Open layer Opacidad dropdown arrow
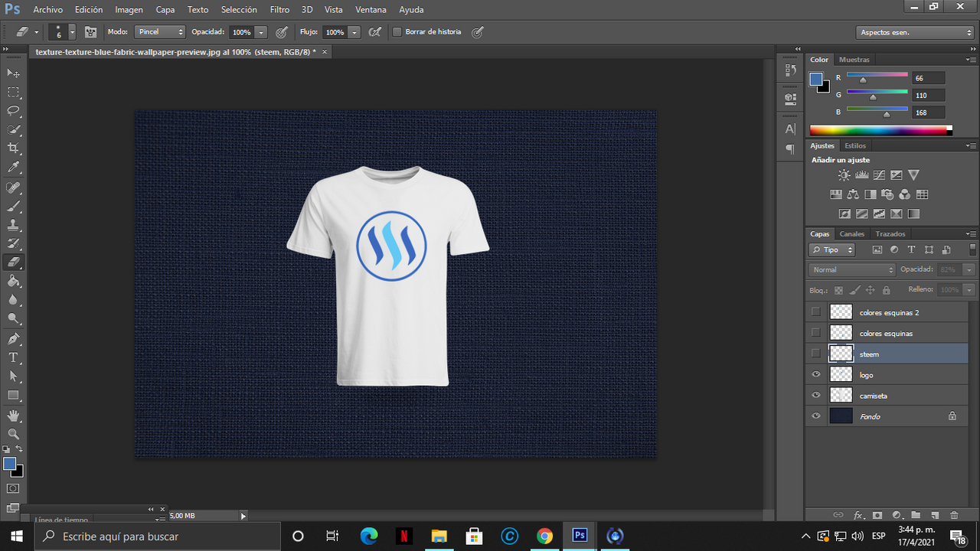The width and height of the screenshot is (980, 551). (969, 269)
